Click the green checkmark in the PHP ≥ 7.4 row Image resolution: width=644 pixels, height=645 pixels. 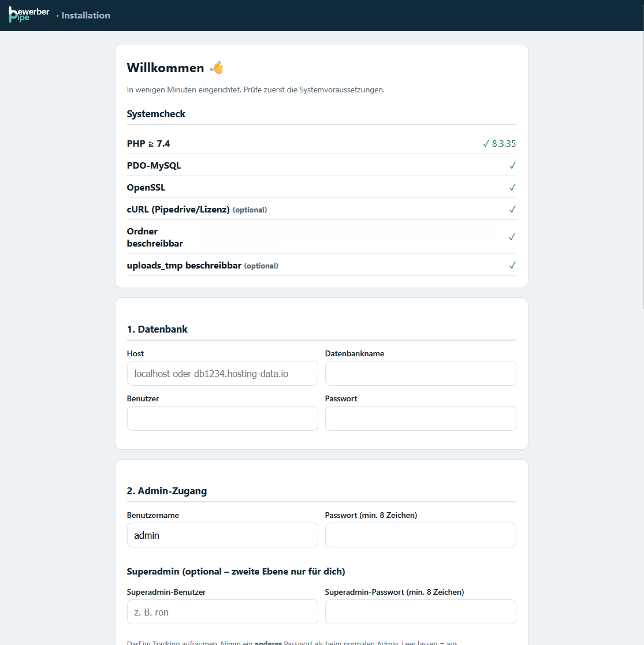point(486,143)
